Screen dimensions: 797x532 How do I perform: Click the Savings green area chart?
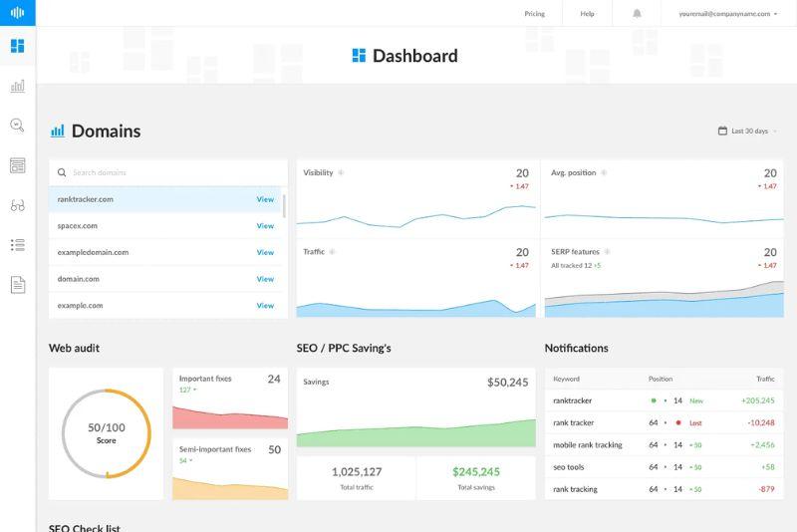pyautogui.click(x=415, y=433)
